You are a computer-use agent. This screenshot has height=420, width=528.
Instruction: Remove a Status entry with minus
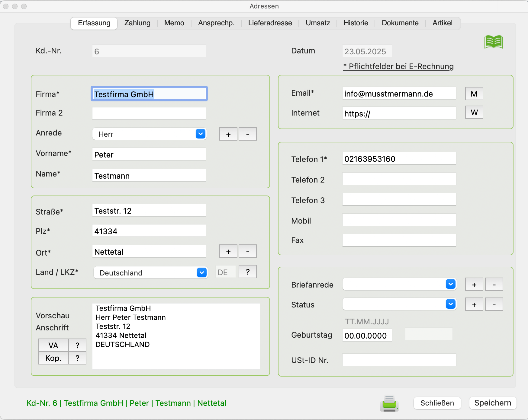point(494,304)
